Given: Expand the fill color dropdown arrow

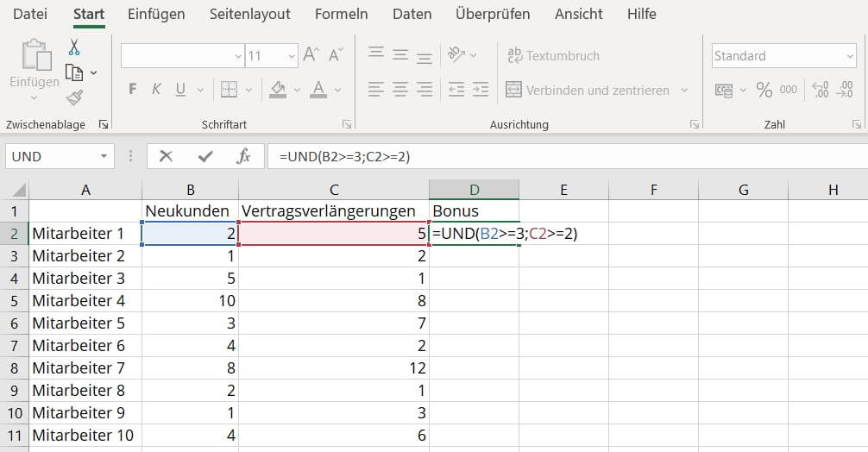Looking at the screenshot, I should click(x=298, y=89).
